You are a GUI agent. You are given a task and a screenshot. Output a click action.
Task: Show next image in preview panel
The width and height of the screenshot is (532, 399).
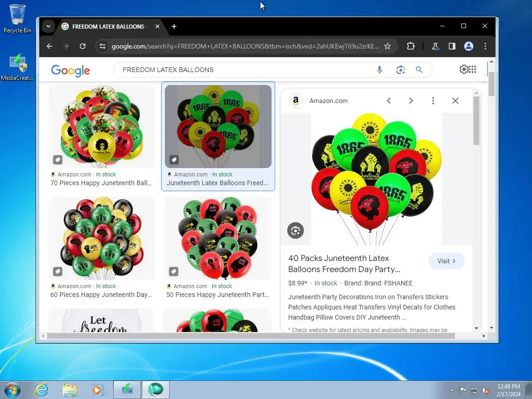(411, 101)
